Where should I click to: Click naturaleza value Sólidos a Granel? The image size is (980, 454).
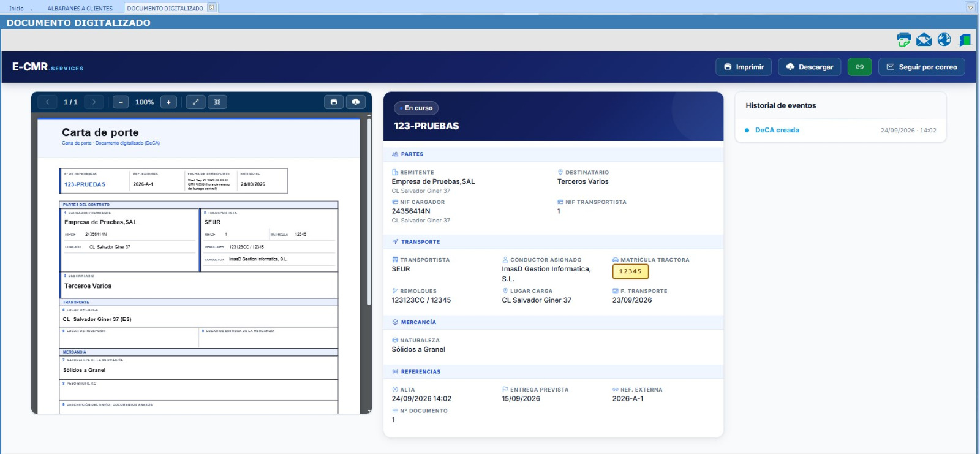click(x=418, y=349)
